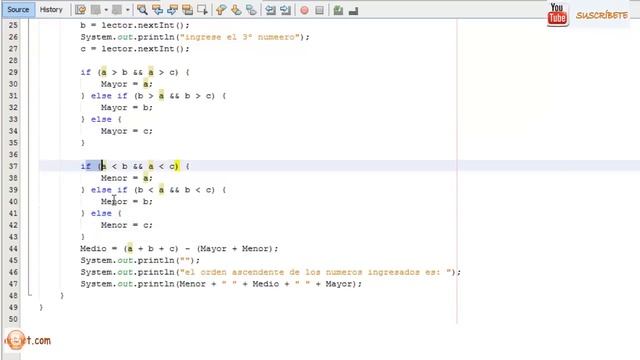Click line number 44 in gutter
Viewport: 640px width, 360px height.
click(13, 249)
